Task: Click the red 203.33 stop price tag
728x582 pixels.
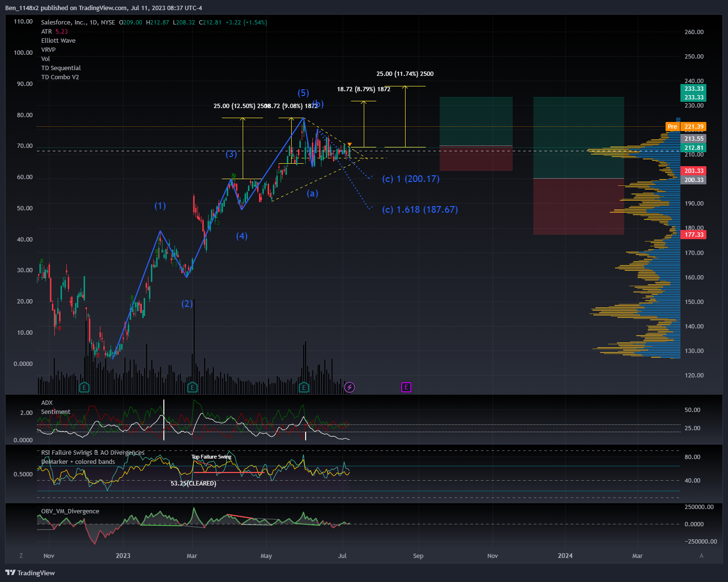Action: tap(694, 171)
